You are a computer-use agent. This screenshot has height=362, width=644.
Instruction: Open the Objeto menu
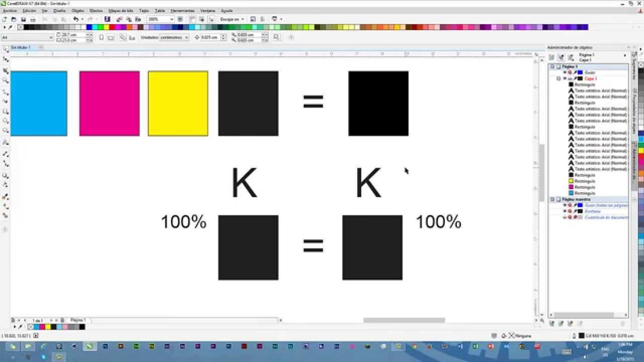tap(77, 11)
